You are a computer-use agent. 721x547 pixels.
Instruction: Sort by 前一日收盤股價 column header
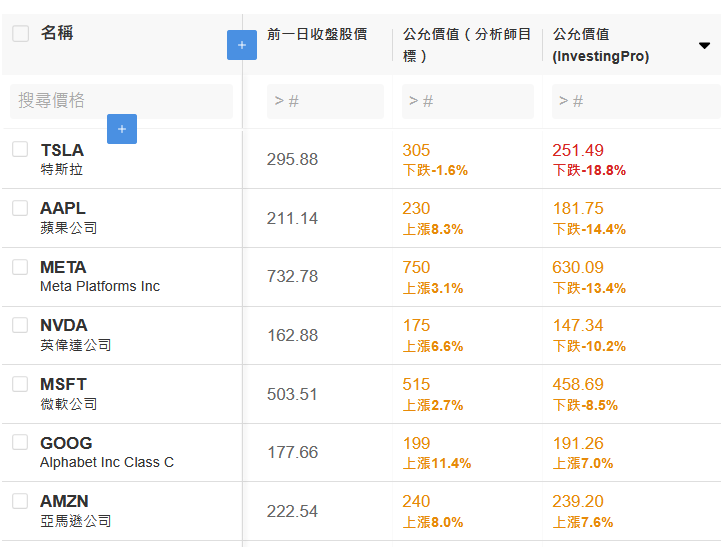coord(317,34)
